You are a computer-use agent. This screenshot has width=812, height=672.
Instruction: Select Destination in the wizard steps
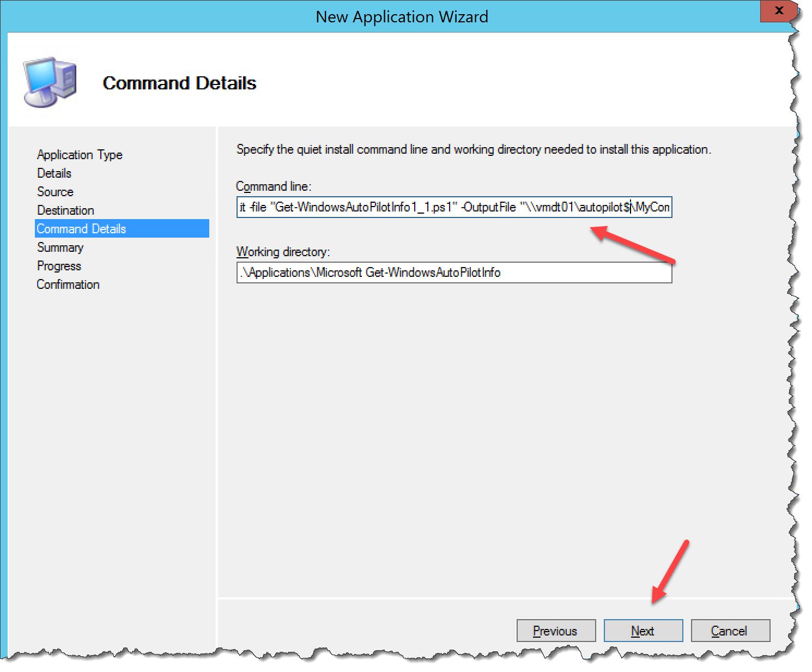pyautogui.click(x=65, y=210)
